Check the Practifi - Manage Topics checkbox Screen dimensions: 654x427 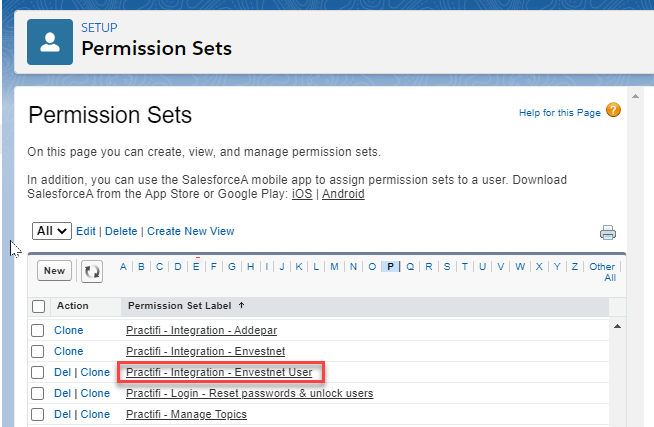(x=38, y=414)
